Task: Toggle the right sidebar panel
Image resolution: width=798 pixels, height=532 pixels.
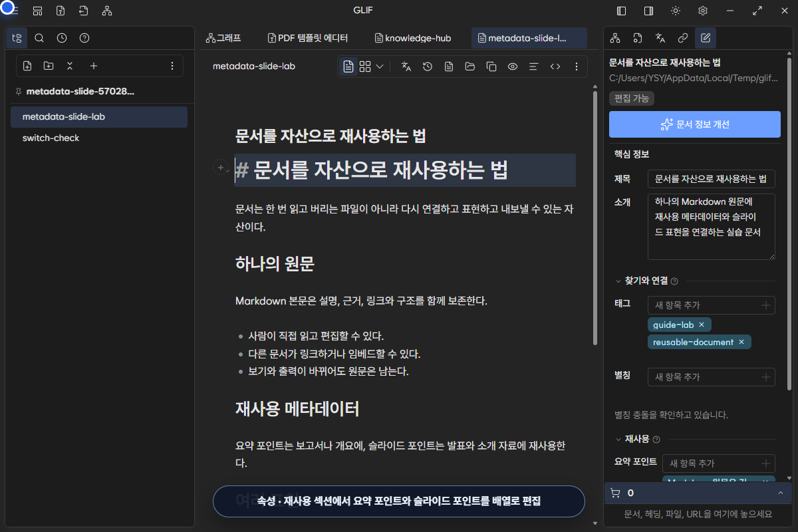Action: coord(648,11)
